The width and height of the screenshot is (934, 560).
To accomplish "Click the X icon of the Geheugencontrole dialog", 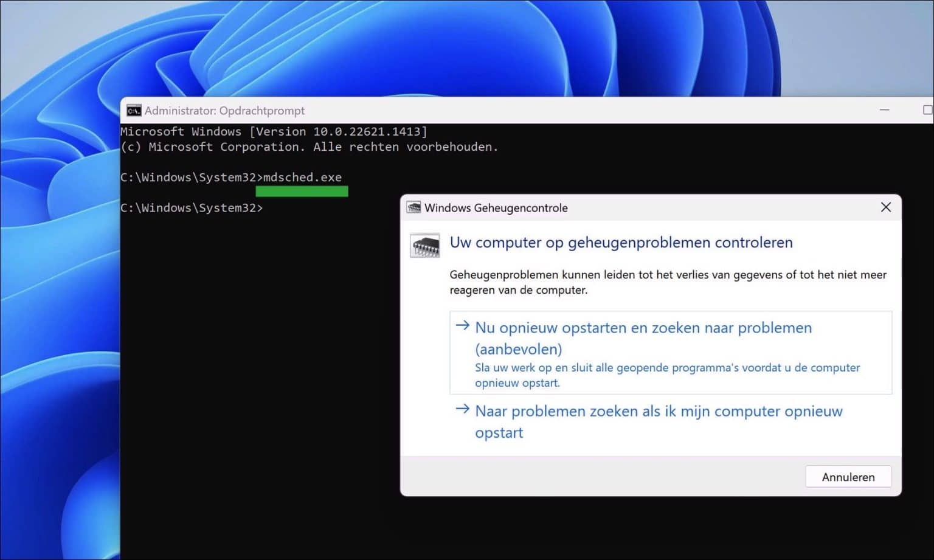I will pyautogui.click(x=886, y=207).
